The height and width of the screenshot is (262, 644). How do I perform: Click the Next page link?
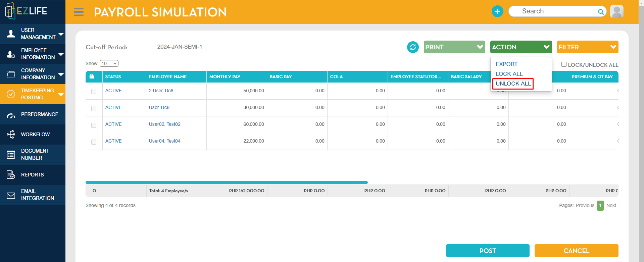611,205
